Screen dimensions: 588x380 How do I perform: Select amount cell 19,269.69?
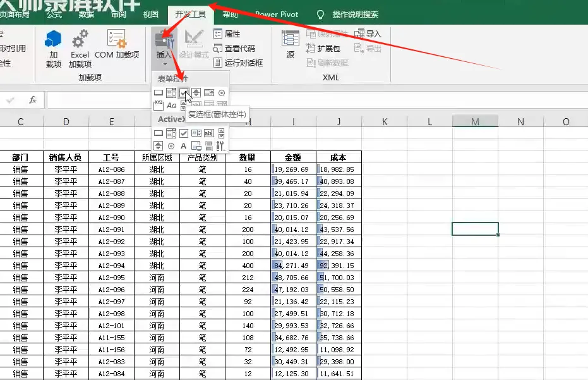293,169
